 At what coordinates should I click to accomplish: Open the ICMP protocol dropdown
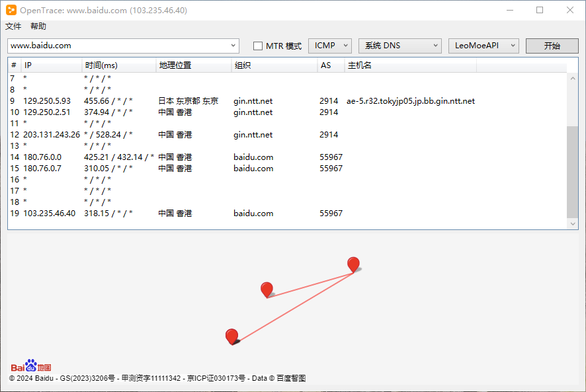(x=329, y=46)
